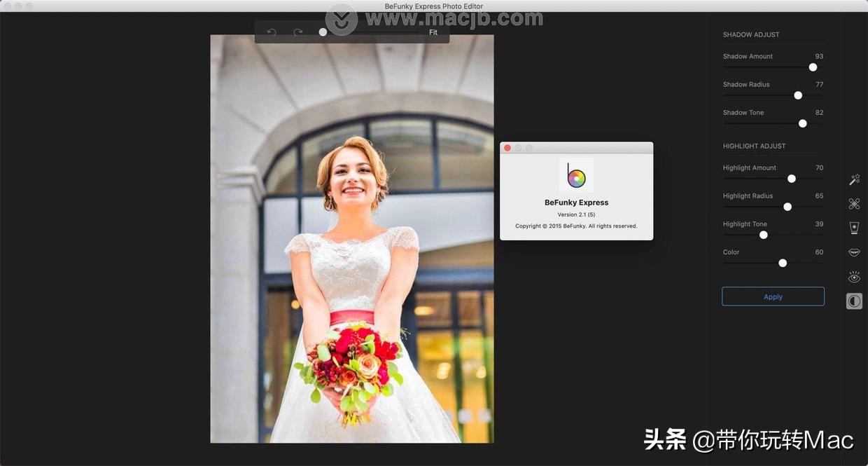This screenshot has width=868, height=466.
Task: Click the SHADOW ADJUST heading
Action: click(751, 34)
